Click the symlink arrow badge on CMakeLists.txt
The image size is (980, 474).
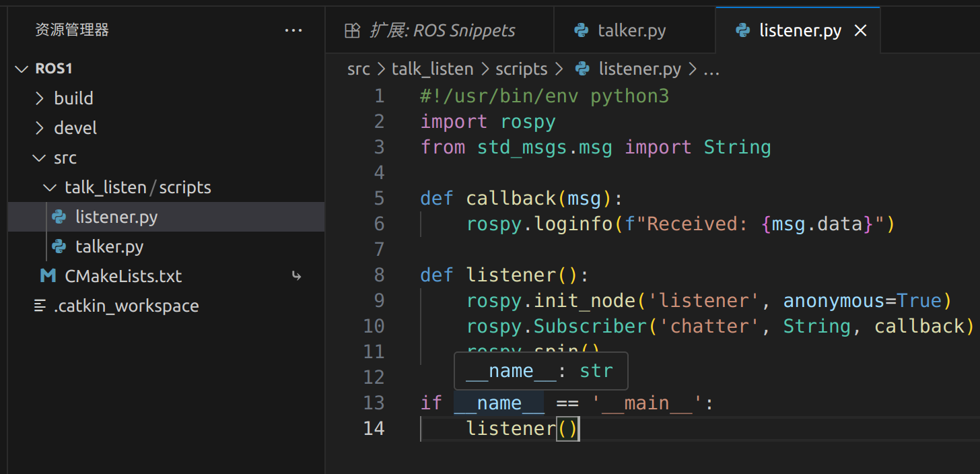pos(296,275)
